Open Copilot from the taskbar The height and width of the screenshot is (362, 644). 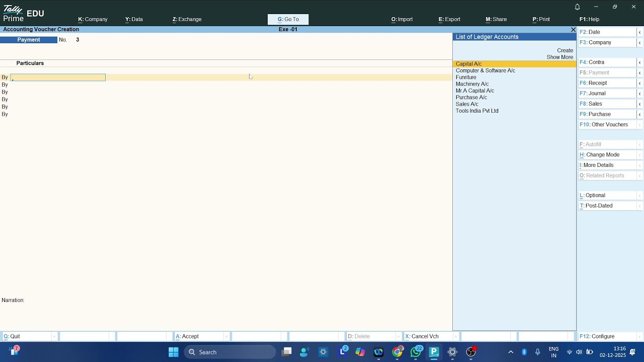coord(360,352)
